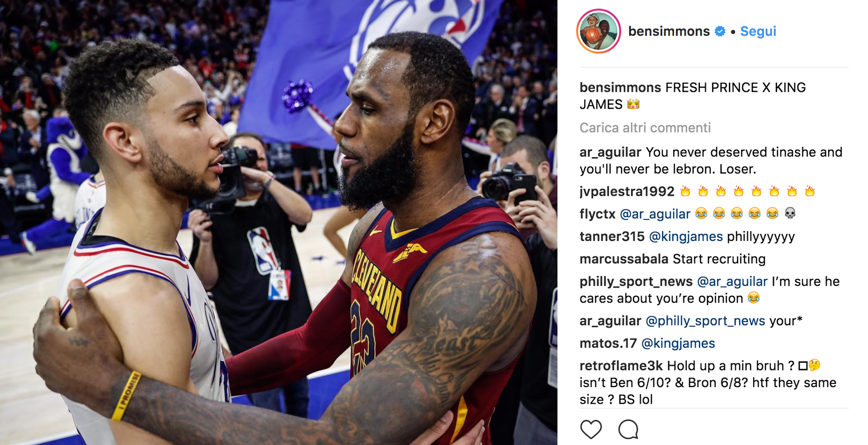
Task: Click the @philly_sport_news mention
Action: pyautogui.click(x=705, y=321)
